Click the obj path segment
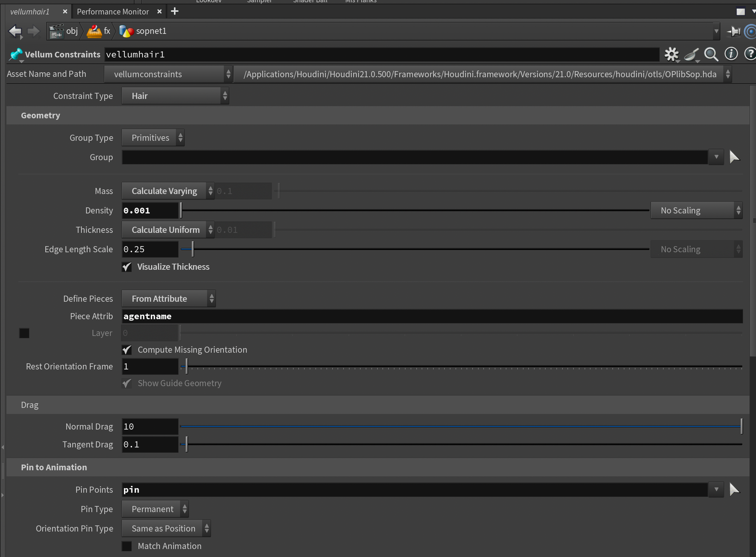Screen dimensions: 756x557 coord(72,31)
